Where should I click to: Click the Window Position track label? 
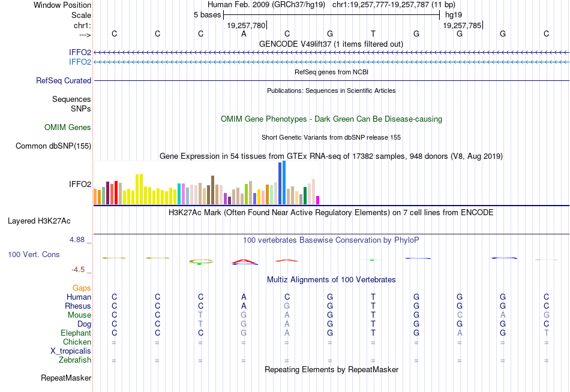pyautogui.click(x=62, y=5)
